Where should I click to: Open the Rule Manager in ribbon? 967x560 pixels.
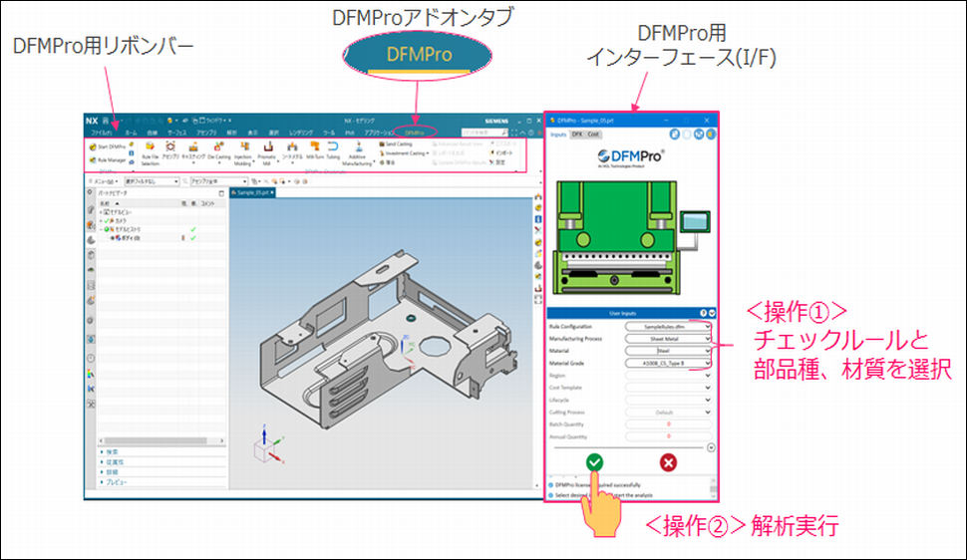pos(108,159)
